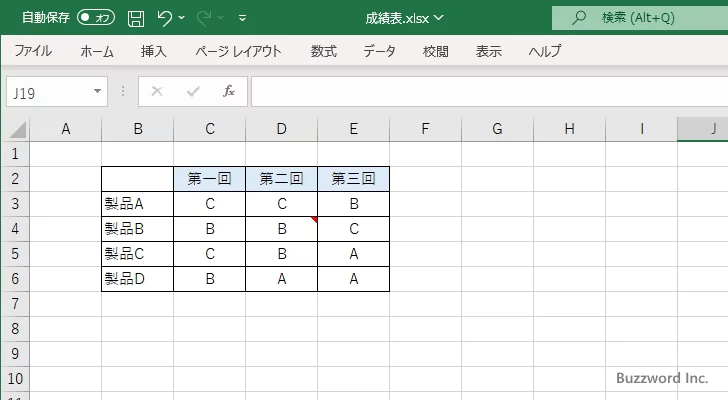Select row 3 header
The width and height of the screenshot is (728, 400).
[x=15, y=204]
